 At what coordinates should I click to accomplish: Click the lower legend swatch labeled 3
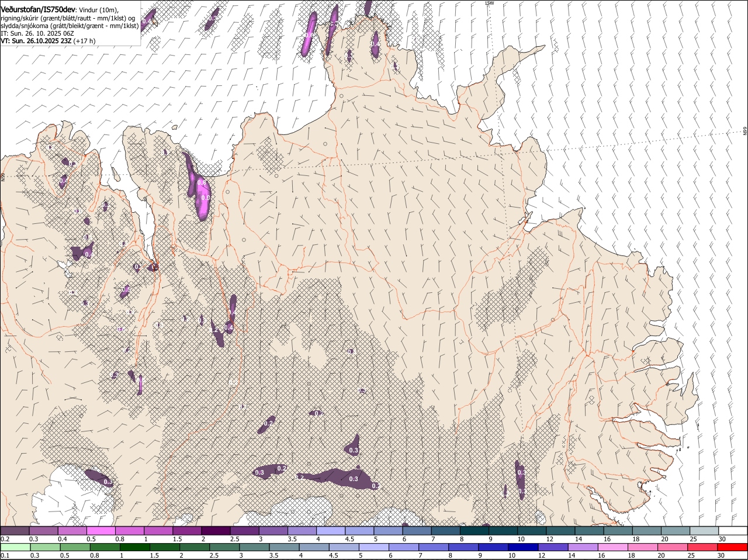(254, 548)
